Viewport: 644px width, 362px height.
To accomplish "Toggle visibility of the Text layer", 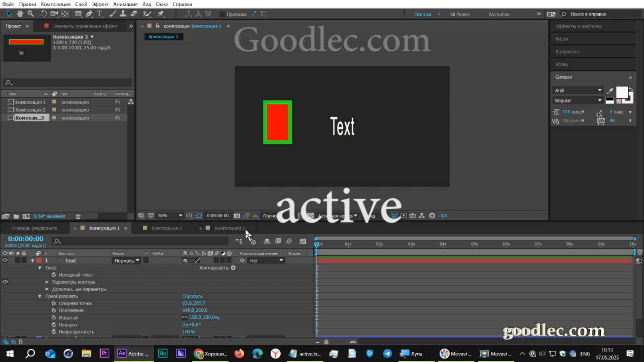I will coord(5,260).
